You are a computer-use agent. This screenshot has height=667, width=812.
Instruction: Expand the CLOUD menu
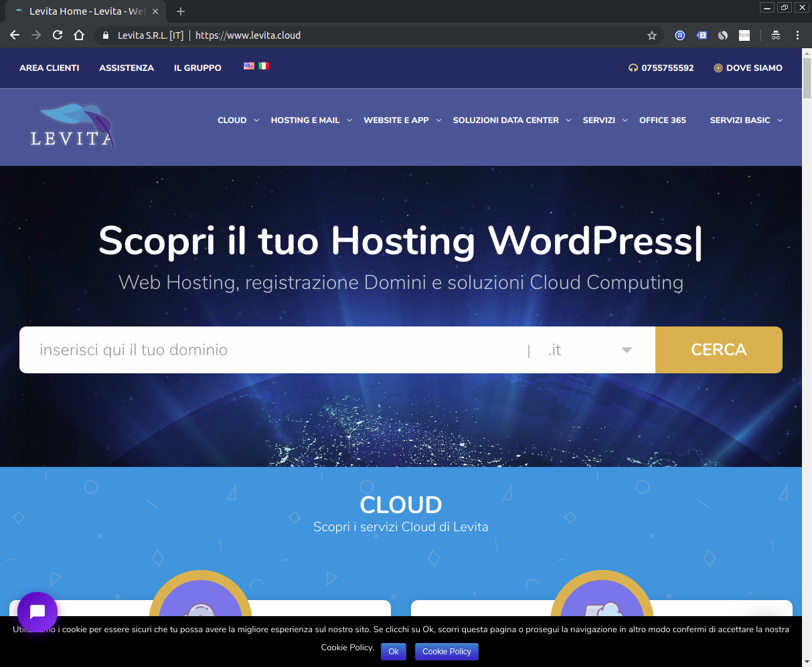coord(232,120)
